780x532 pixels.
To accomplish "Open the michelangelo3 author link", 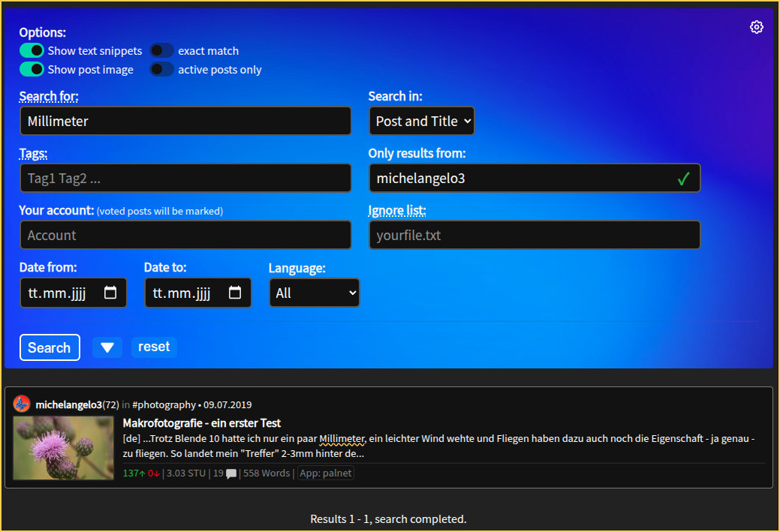I will [x=68, y=404].
